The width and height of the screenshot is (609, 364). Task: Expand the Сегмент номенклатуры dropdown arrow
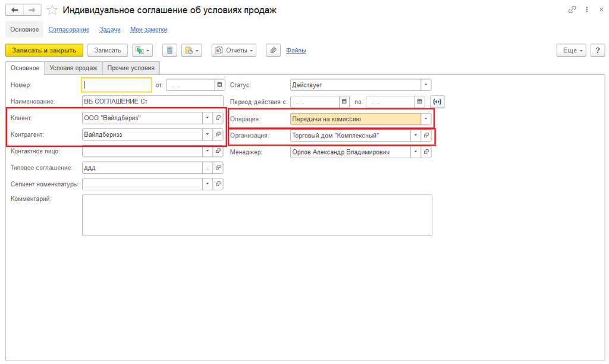point(208,184)
